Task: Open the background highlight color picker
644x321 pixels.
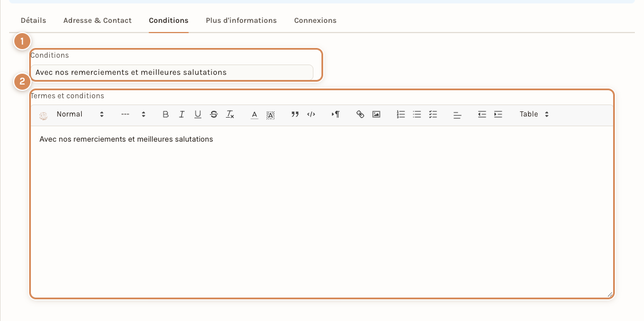Action: [271, 115]
